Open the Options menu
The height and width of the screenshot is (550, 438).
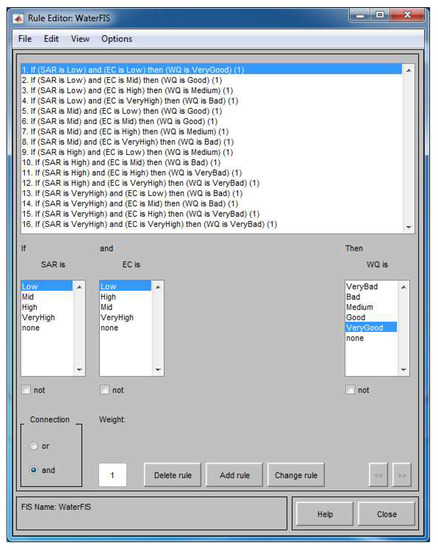[117, 39]
